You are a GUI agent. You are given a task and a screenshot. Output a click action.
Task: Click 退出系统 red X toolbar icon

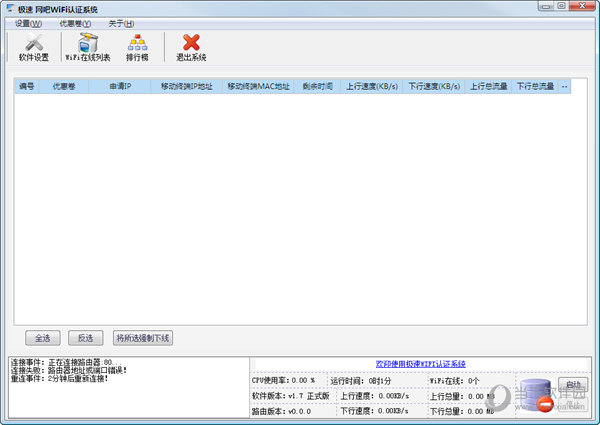[x=191, y=47]
